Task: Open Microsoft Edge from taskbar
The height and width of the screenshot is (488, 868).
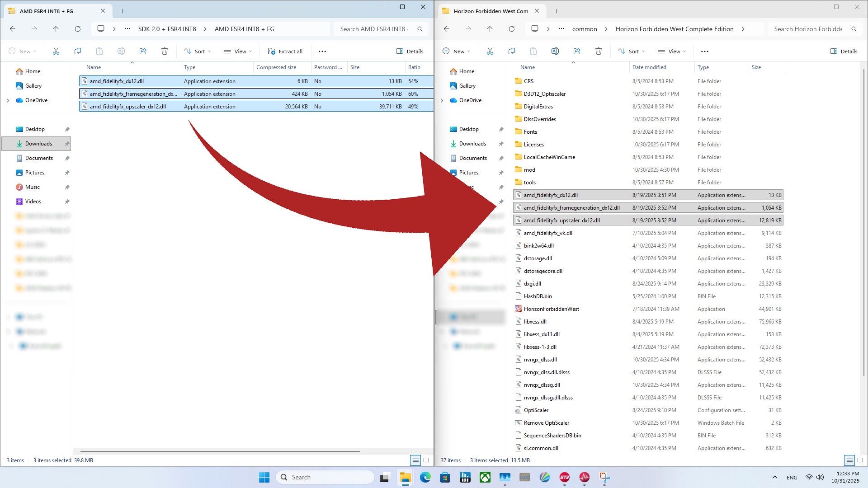Action: tap(425, 477)
